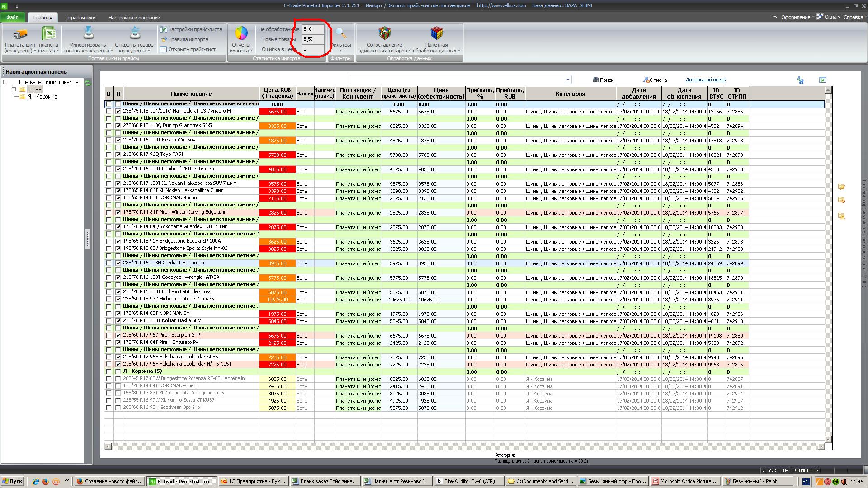Collapse Все категории товаров tree root

click(x=5, y=82)
